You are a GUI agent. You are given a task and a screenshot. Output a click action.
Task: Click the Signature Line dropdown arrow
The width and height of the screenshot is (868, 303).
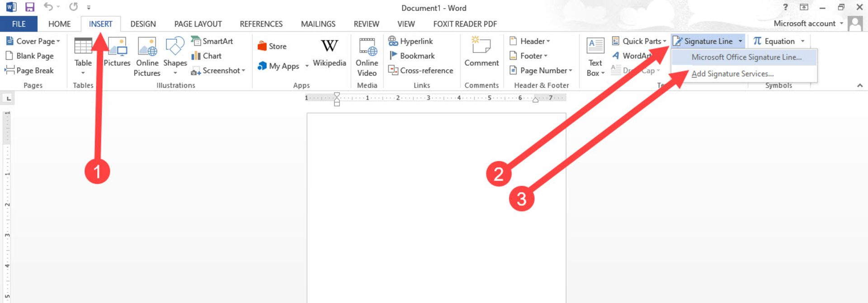[740, 41]
